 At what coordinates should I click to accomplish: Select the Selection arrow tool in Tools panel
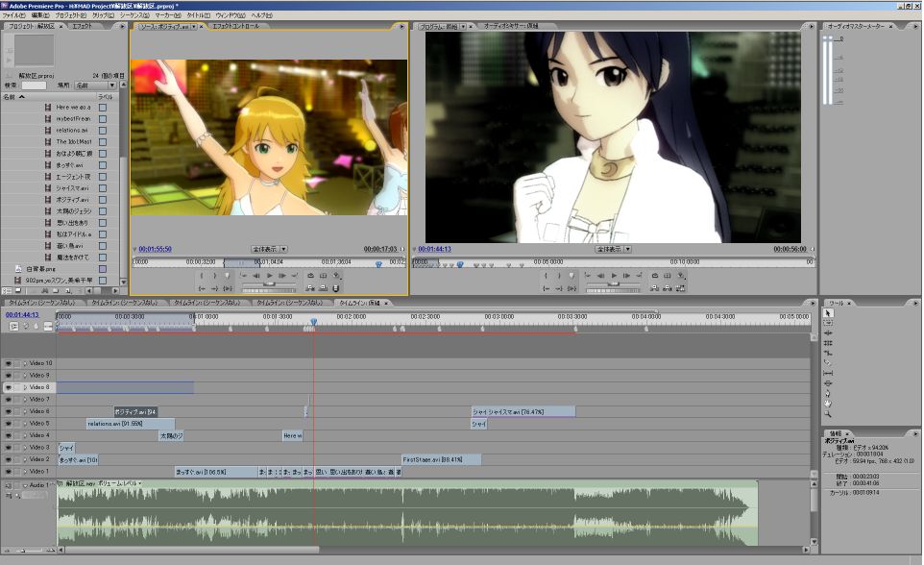point(827,313)
